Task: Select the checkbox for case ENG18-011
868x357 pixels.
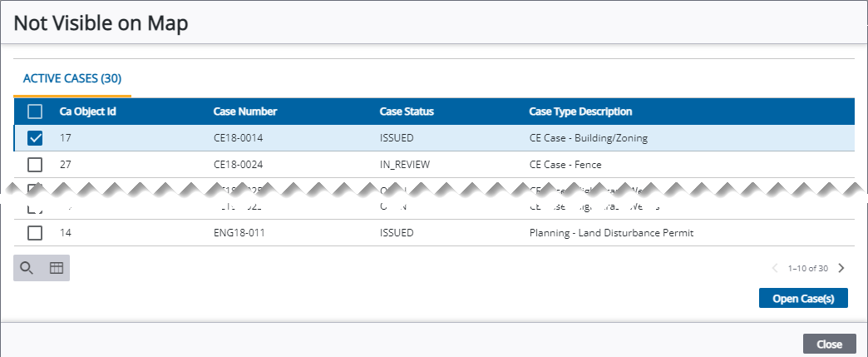Action: point(35,233)
